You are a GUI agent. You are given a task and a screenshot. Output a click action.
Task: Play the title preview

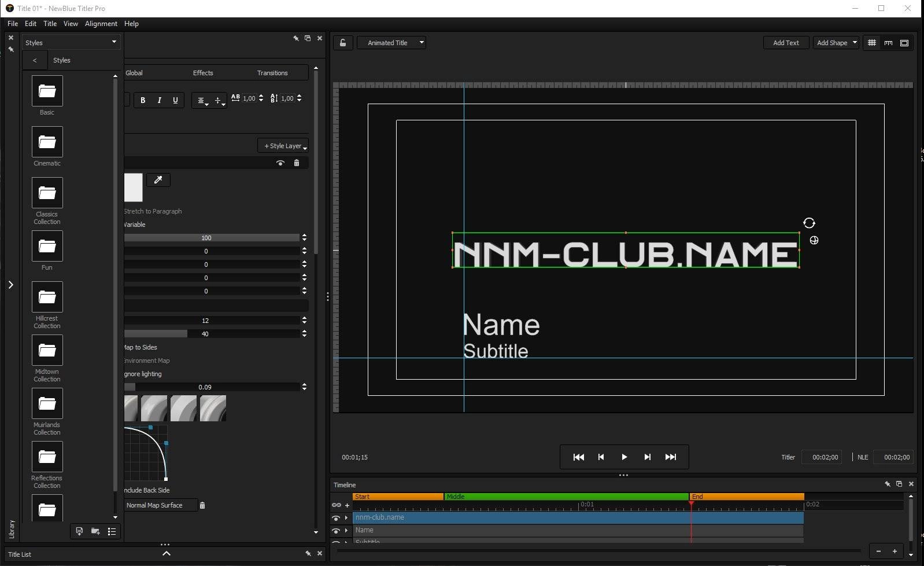(624, 457)
